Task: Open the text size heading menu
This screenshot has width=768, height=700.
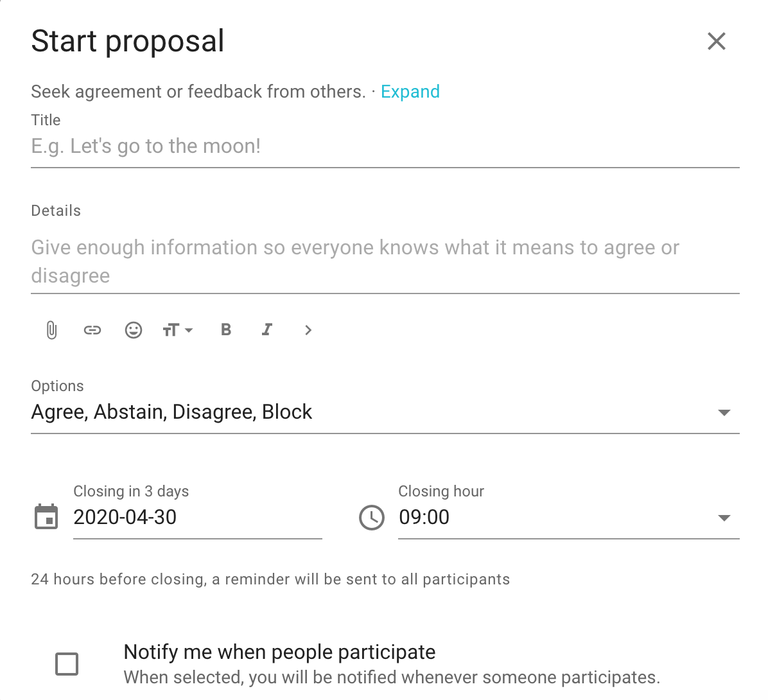Action: click(178, 330)
